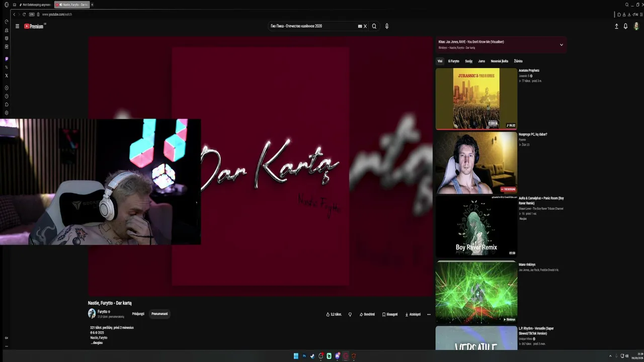This screenshot has height=362, width=644.
Task: Switch to the Not Gatekeeping anymore browser tab
Action: pos(34,5)
